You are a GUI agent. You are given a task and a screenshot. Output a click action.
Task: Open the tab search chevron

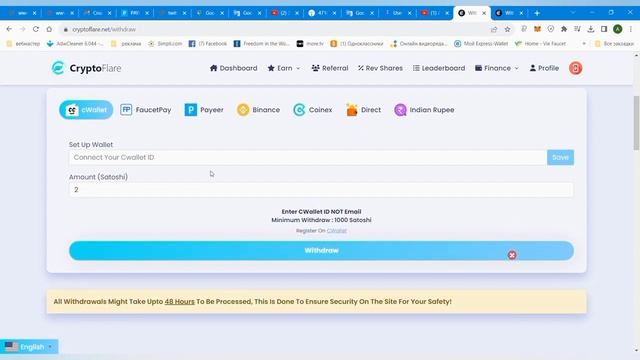[573, 13]
